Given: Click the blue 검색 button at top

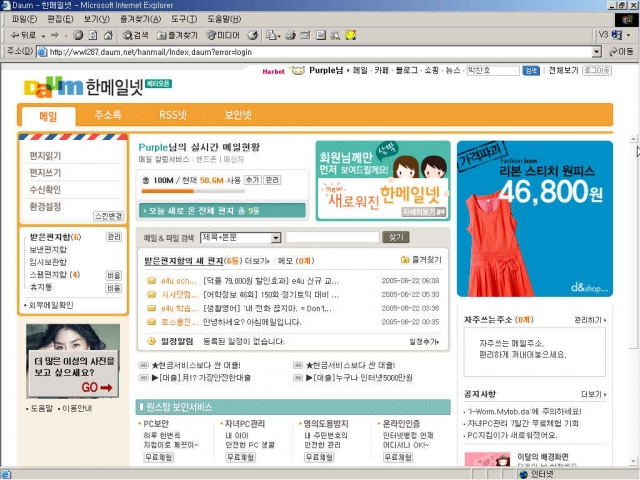Looking at the screenshot, I should click(x=531, y=71).
